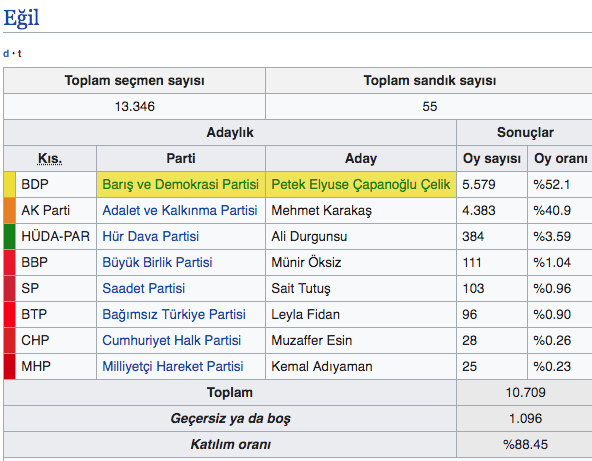Screen dimensions: 592x461
Task: Click the 'Geçersiz ya da boş' label
Action: (230, 419)
